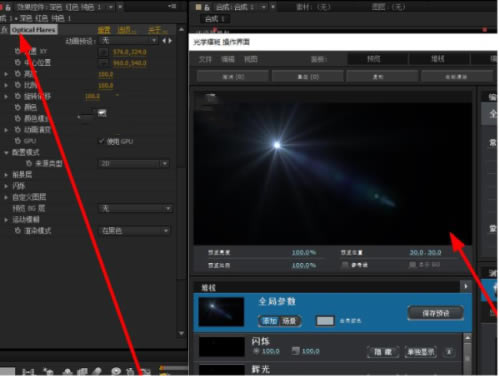Open the 渲染模式 在黑色 dropdown
The image size is (500, 378).
pyautogui.click(x=134, y=231)
